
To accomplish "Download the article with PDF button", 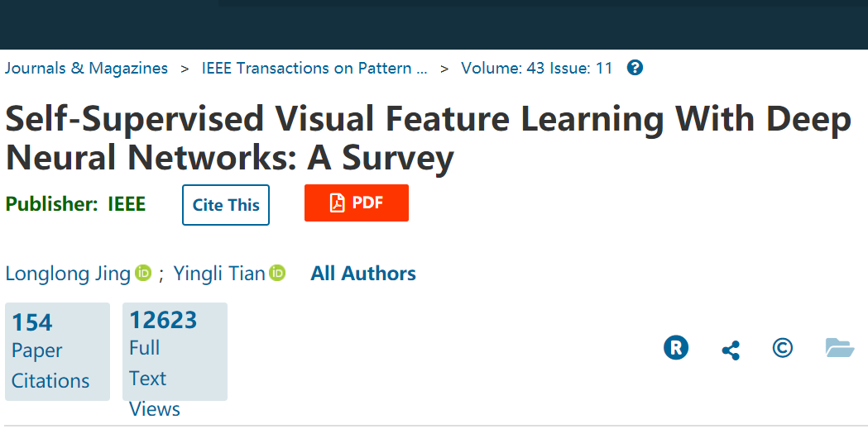I will 357,203.
